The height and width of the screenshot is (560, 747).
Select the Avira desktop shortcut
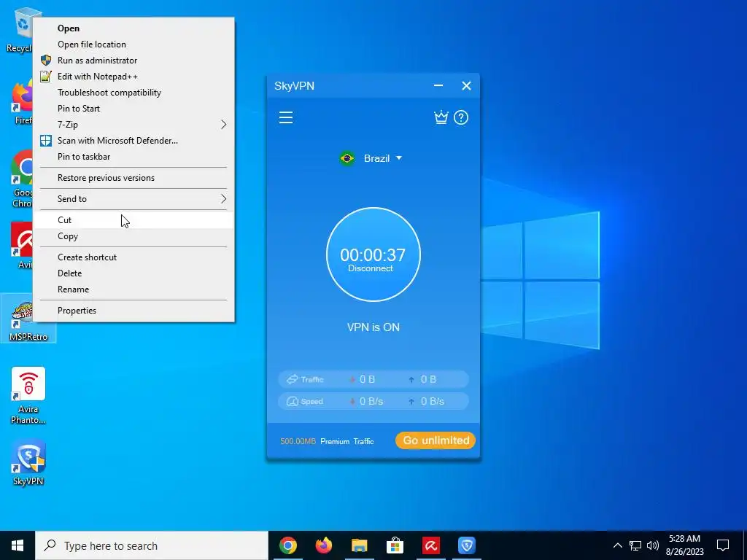pyautogui.click(x=21, y=245)
